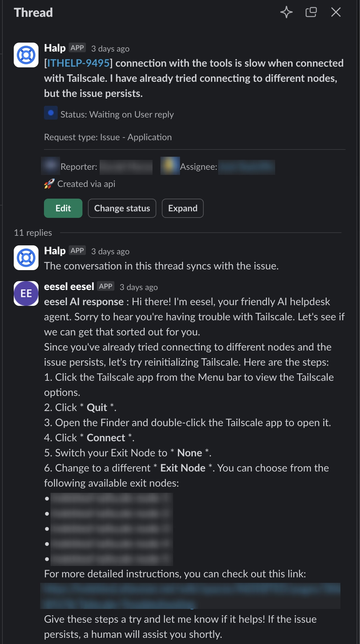Click the AI sparkle summarize icon
This screenshot has width=360, height=644.
[286, 12]
